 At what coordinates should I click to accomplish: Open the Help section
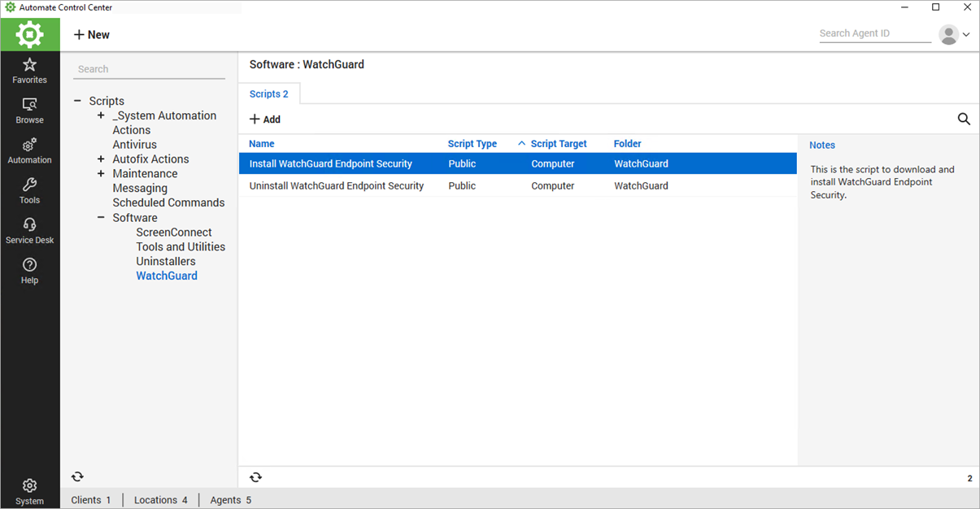click(29, 271)
